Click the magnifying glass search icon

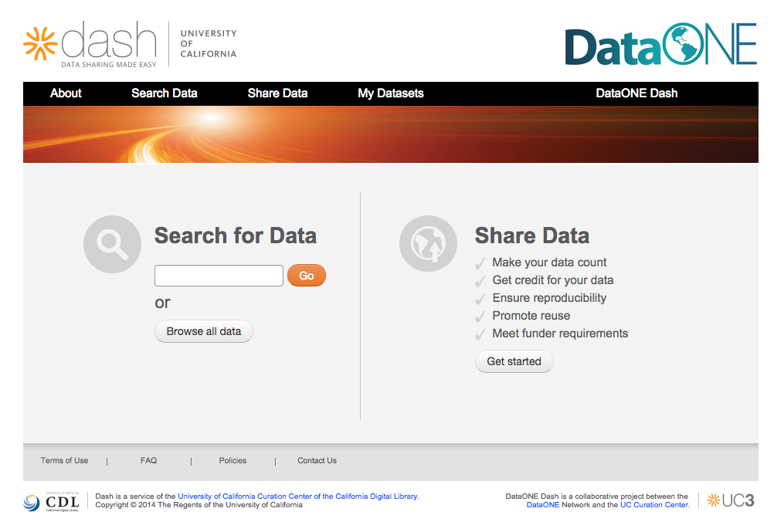[x=112, y=244]
